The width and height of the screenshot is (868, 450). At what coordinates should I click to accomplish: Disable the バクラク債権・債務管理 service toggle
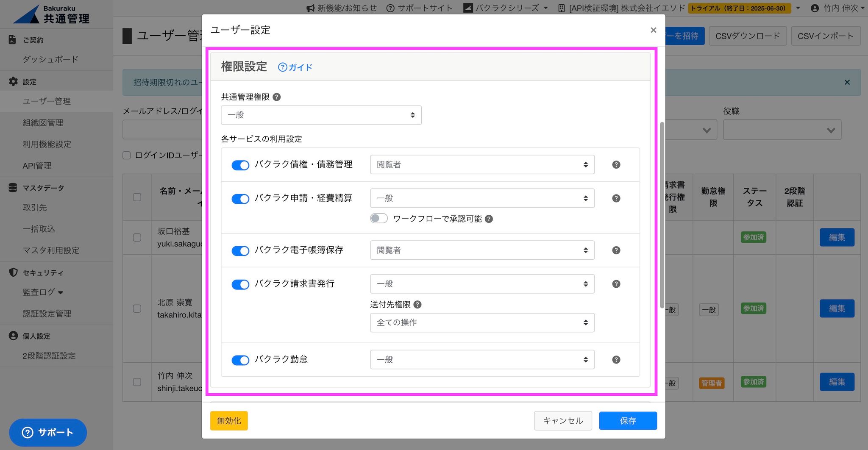240,165
